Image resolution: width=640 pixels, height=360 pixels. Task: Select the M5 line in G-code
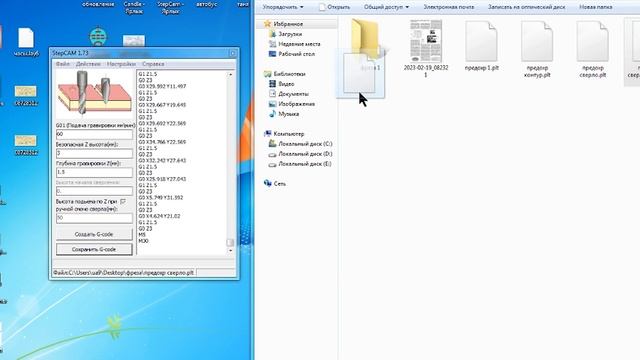pos(142,235)
